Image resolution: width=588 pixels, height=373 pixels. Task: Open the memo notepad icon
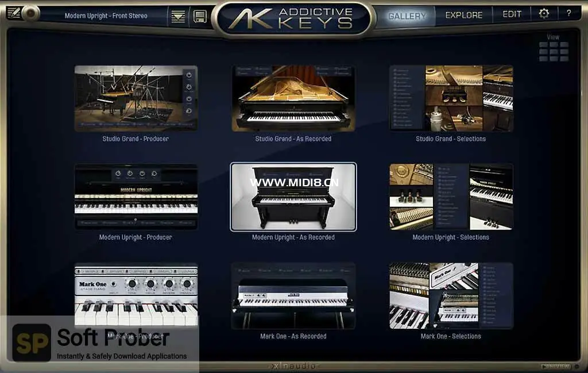click(14, 13)
